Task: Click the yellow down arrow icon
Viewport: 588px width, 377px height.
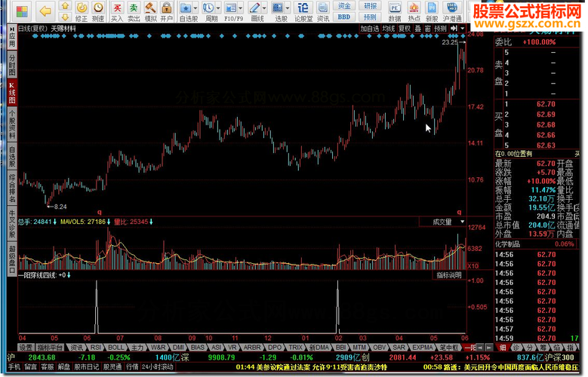Action: (x=65, y=17)
